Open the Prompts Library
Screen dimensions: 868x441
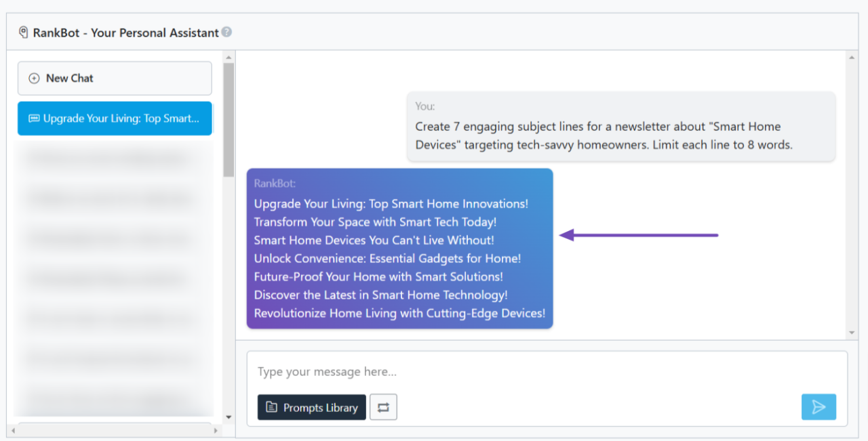click(x=311, y=407)
